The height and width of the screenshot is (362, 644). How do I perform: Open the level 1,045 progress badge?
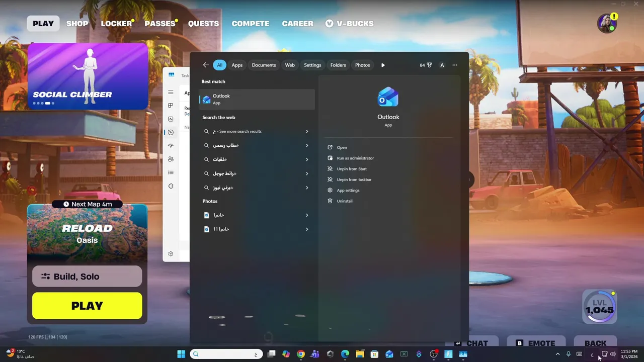tap(600, 307)
